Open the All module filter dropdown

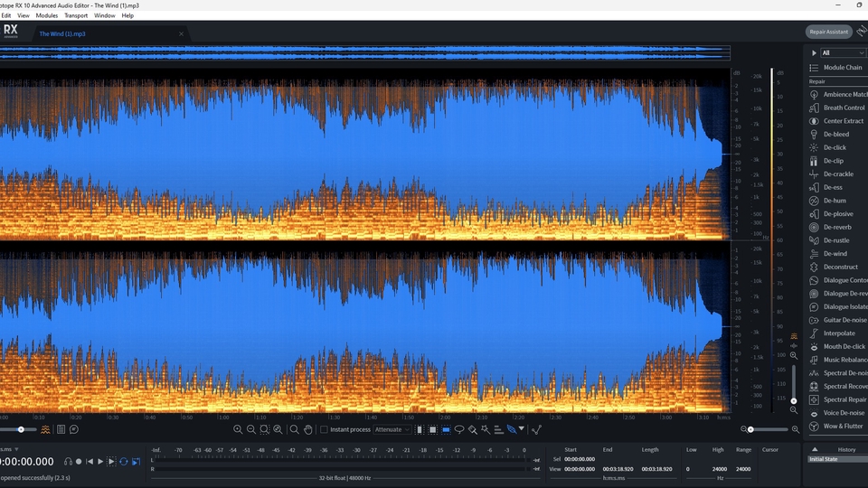(x=842, y=52)
